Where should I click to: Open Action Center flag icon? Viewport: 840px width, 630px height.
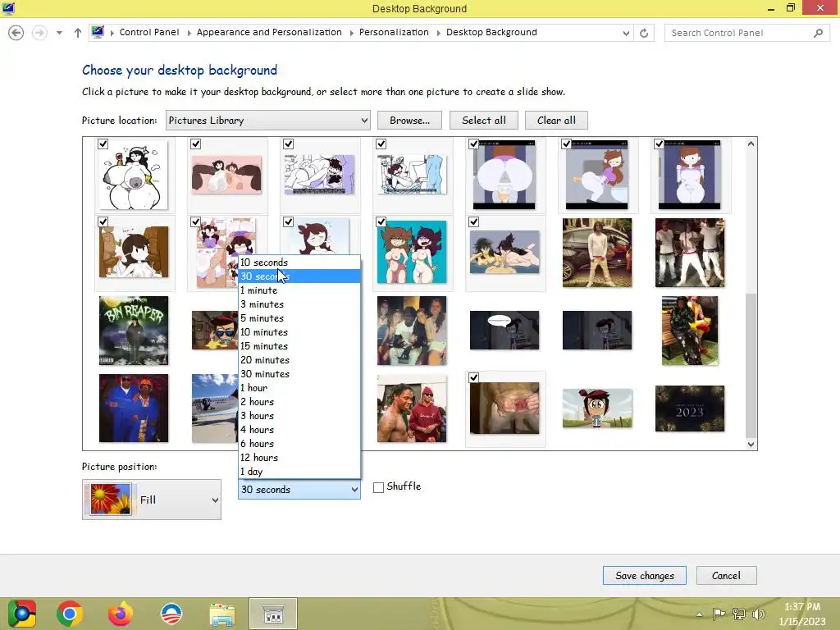[719, 614]
